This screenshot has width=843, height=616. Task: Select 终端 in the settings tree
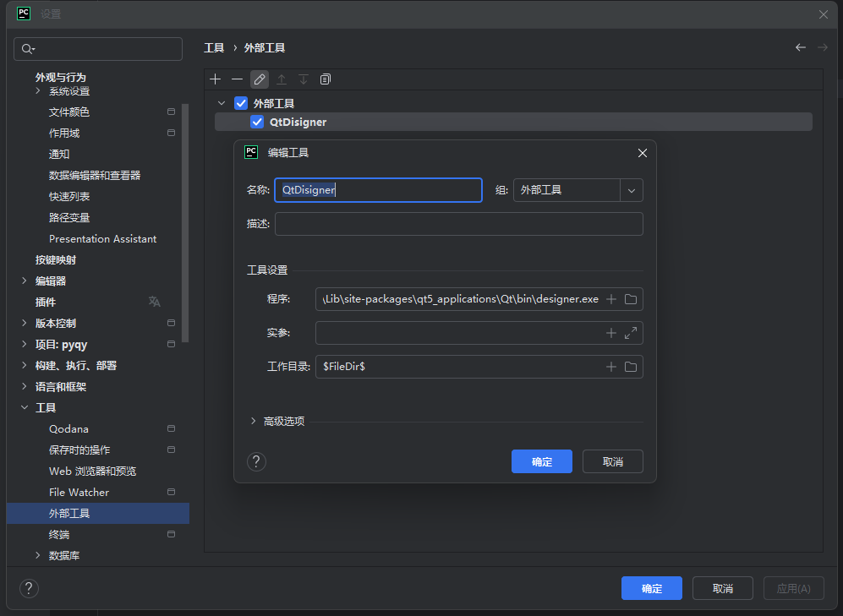[59, 534]
